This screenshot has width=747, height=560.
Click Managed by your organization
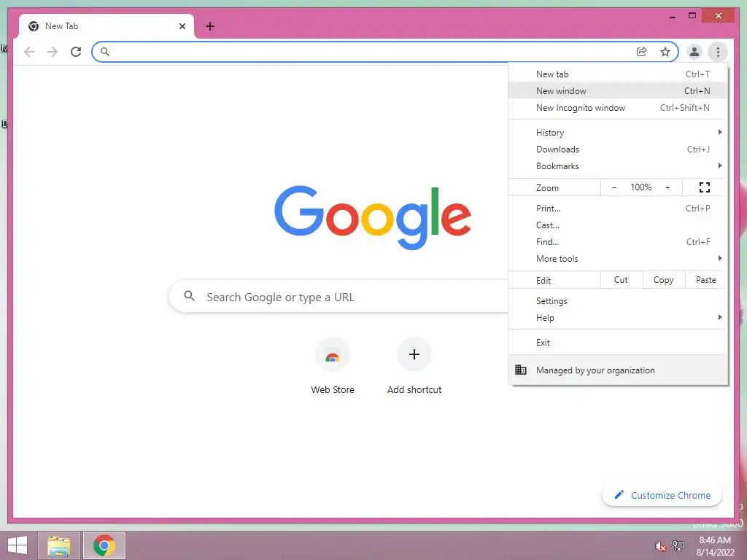tap(618, 370)
